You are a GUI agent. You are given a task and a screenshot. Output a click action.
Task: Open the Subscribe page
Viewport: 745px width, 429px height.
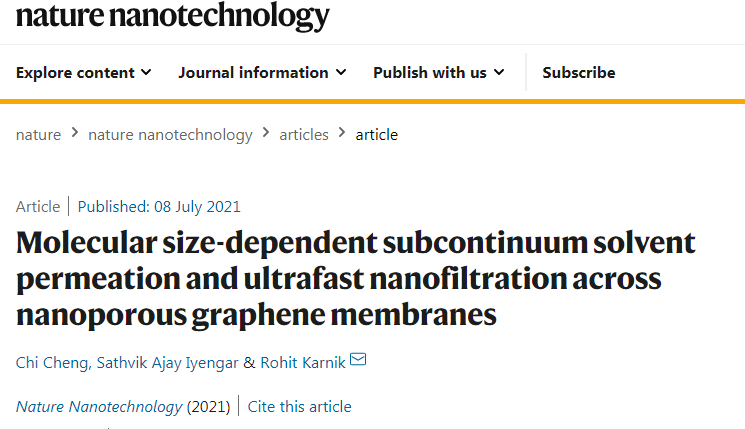579,72
